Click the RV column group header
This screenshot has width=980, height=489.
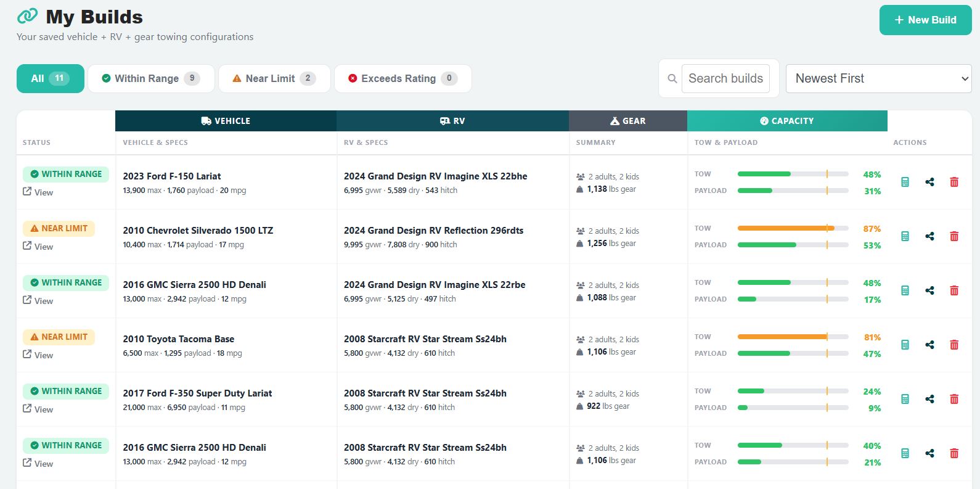[452, 121]
